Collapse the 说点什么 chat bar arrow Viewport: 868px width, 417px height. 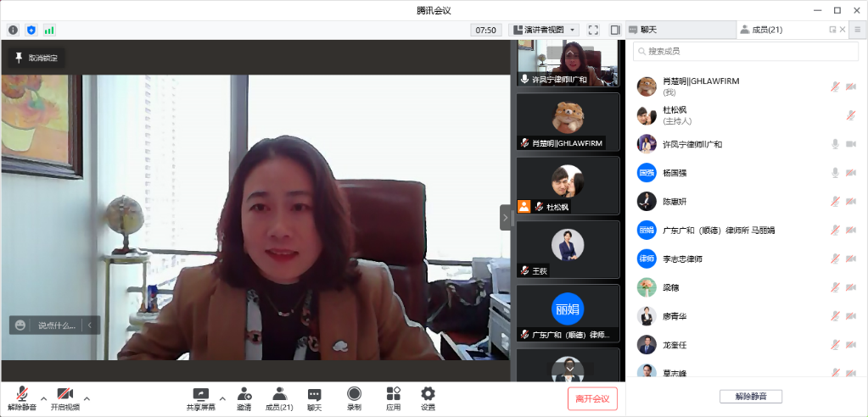point(90,325)
